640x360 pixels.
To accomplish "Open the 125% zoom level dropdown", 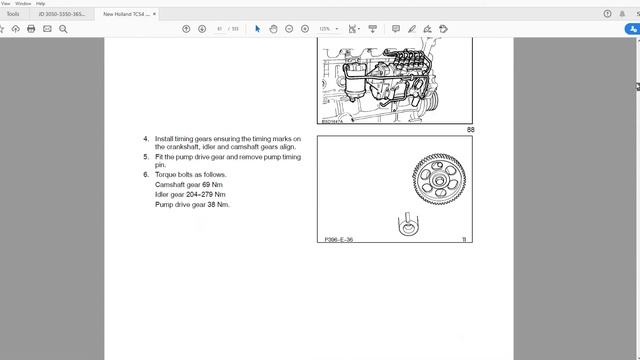I will pyautogui.click(x=329, y=29).
